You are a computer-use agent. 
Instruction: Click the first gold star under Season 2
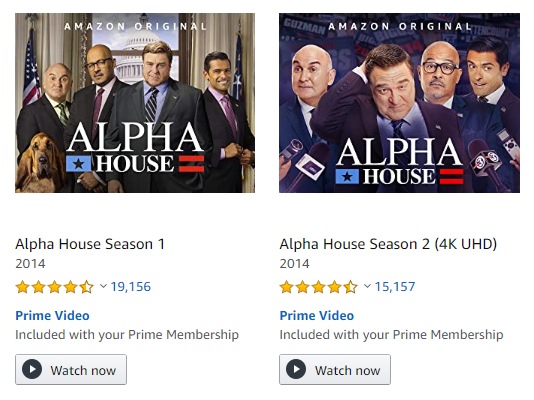point(287,287)
